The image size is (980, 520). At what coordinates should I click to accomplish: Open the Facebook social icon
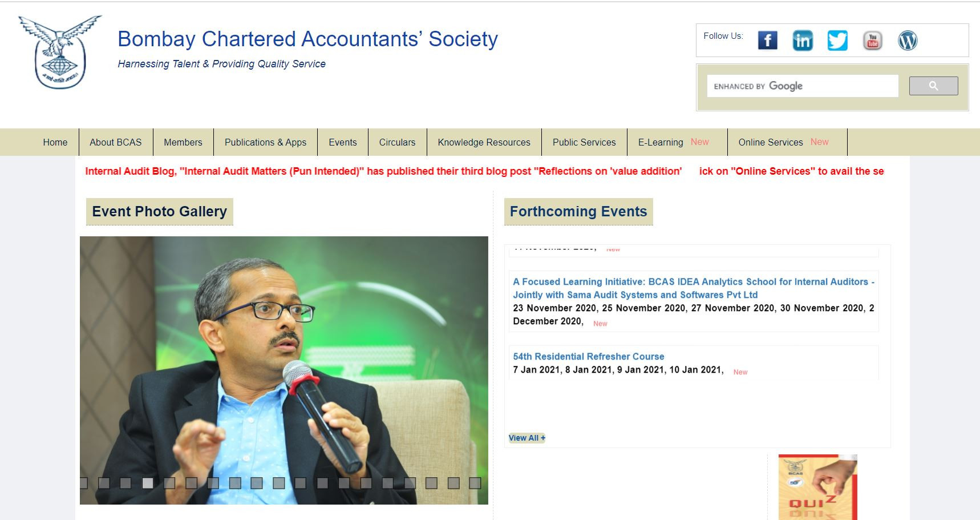tap(767, 41)
